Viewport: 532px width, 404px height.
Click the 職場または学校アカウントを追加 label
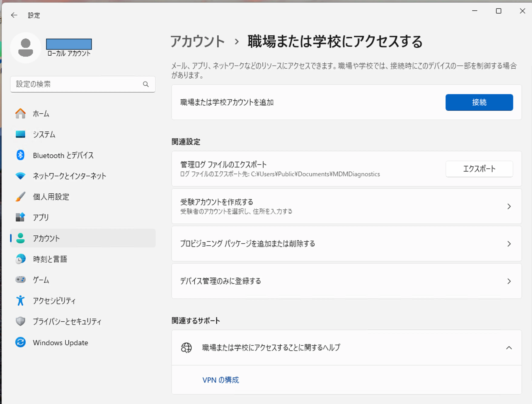(x=227, y=102)
